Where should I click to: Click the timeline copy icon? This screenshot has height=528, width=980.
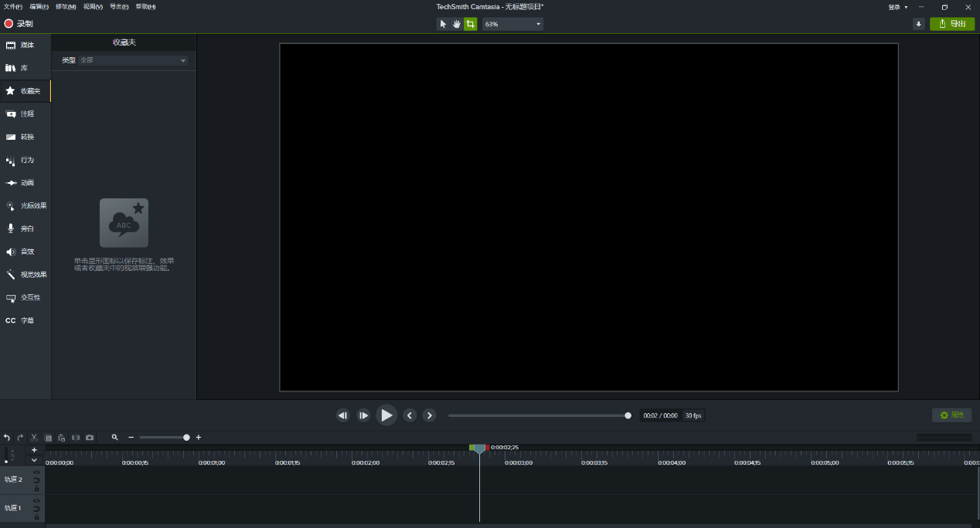pyautogui.click(x=48, y=438)
